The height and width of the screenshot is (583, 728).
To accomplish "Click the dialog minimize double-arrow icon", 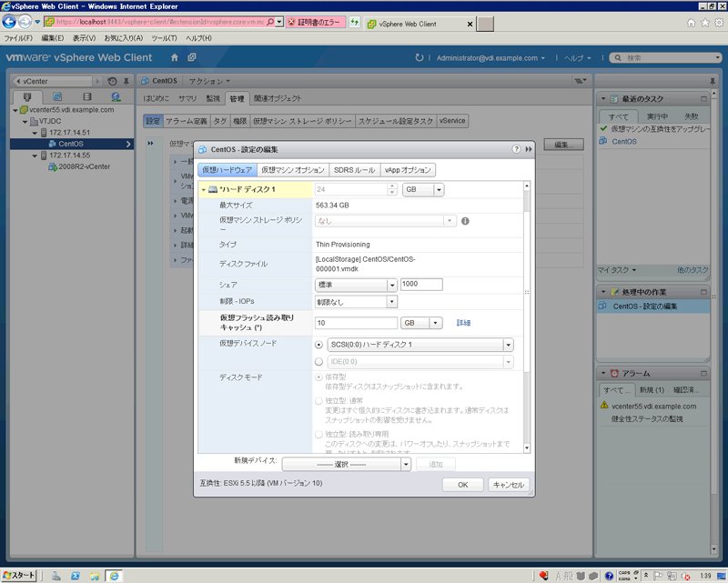I will coord(529,149).
